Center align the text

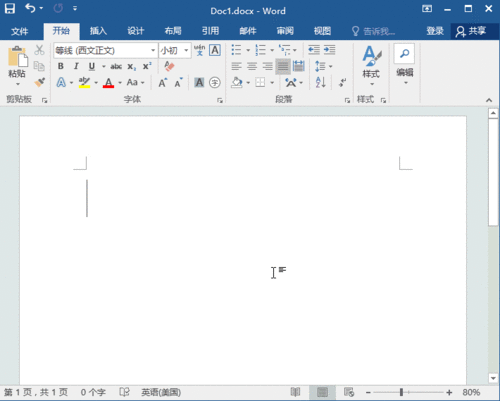(x=252, y=66)
